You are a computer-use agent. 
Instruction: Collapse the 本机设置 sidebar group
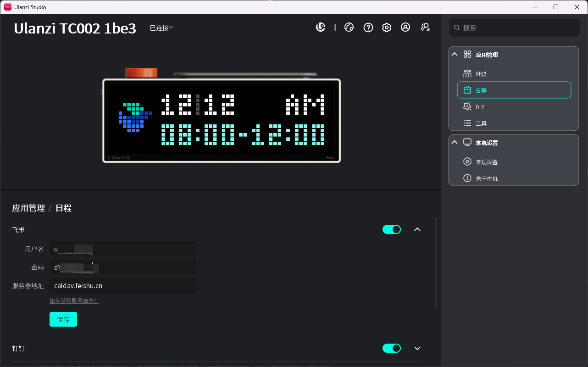click(455, 142)
